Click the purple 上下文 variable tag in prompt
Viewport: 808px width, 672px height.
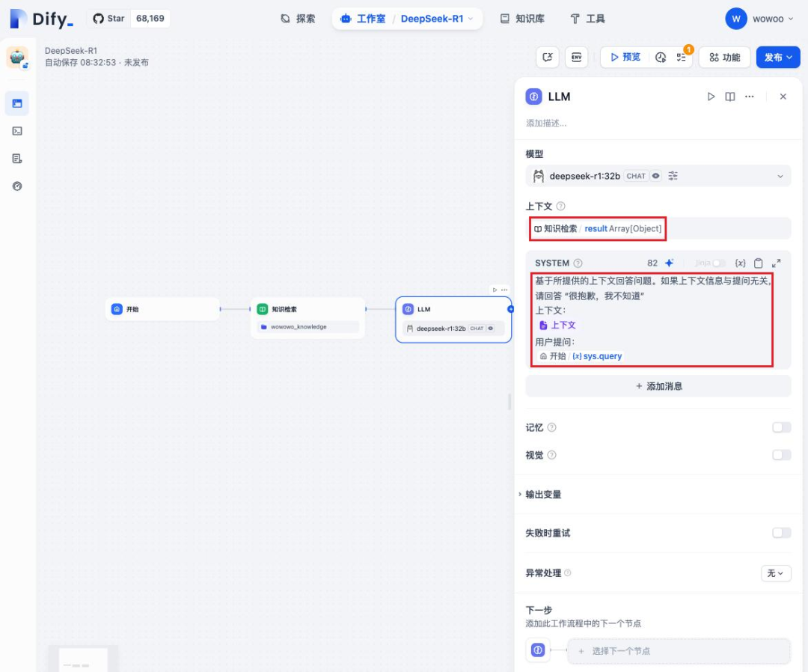coord(557,326)
